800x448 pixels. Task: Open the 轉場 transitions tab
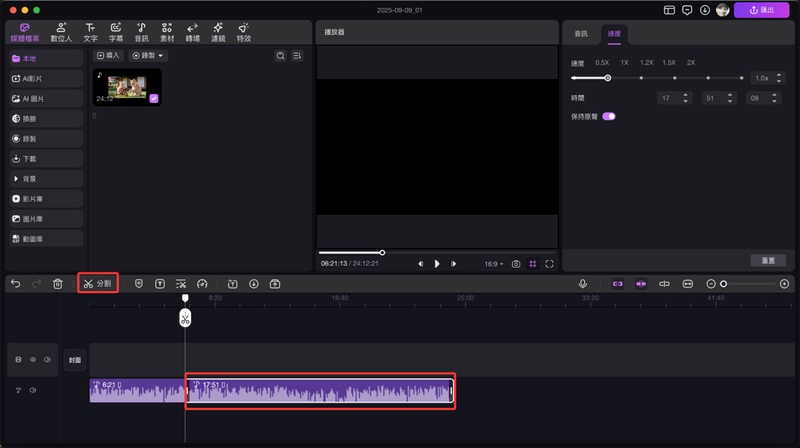[192, 32]
